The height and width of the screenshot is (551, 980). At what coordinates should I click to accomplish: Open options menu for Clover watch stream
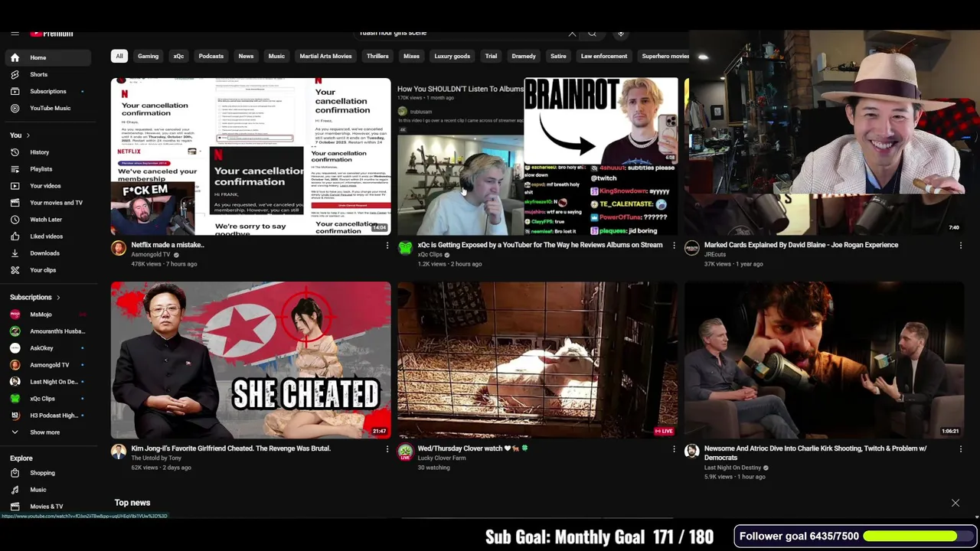(674, 449)
